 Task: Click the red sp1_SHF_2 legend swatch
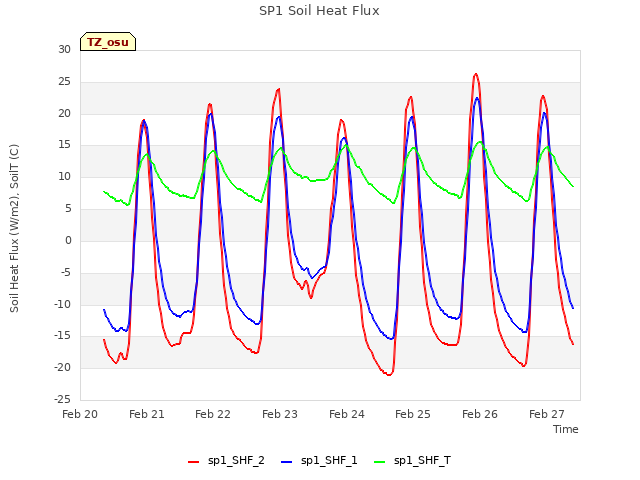click(193, 462)
